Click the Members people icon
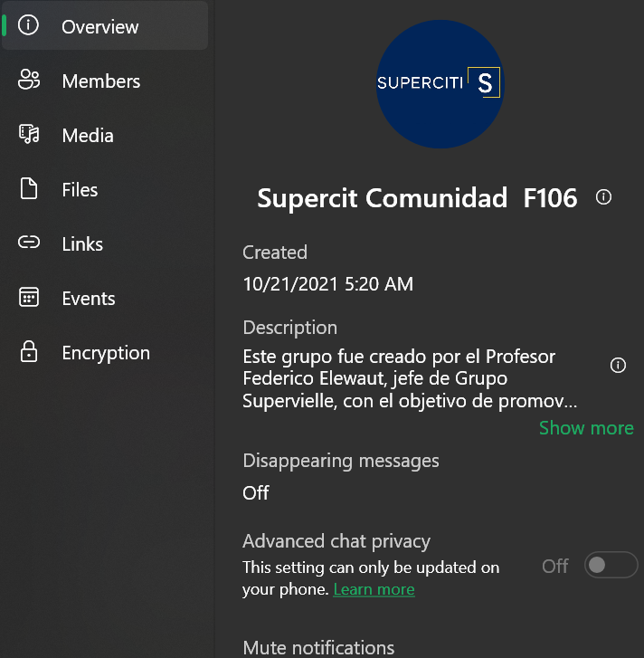644x658 pixels. [29, 80]
